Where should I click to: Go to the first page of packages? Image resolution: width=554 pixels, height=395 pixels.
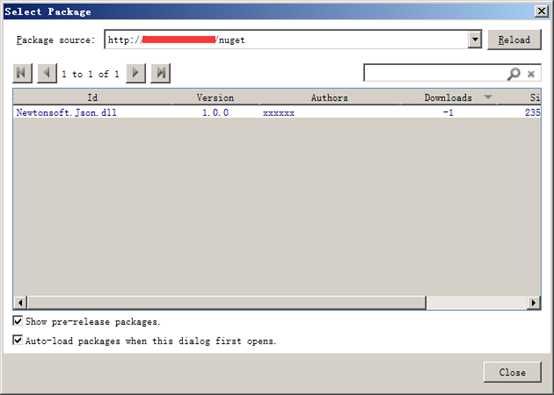23,73
